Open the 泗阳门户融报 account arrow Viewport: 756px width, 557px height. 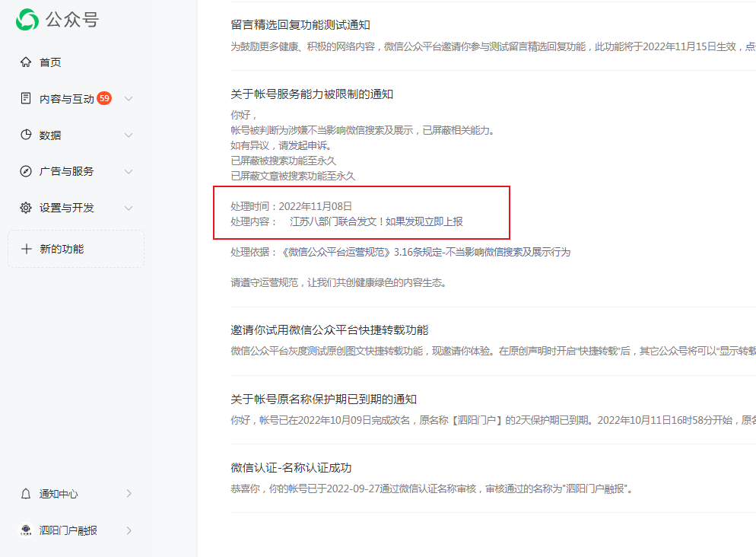click(x=129, y=530)
